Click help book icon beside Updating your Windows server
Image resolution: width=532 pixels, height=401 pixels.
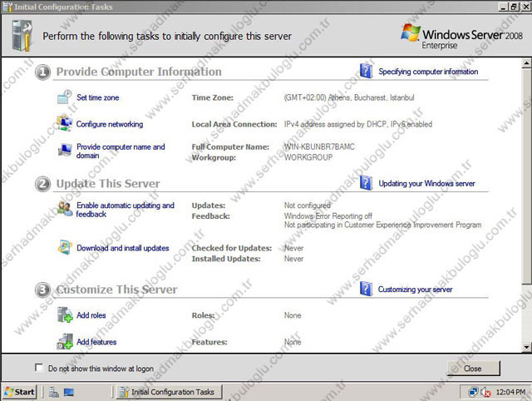tap(366, 183)
